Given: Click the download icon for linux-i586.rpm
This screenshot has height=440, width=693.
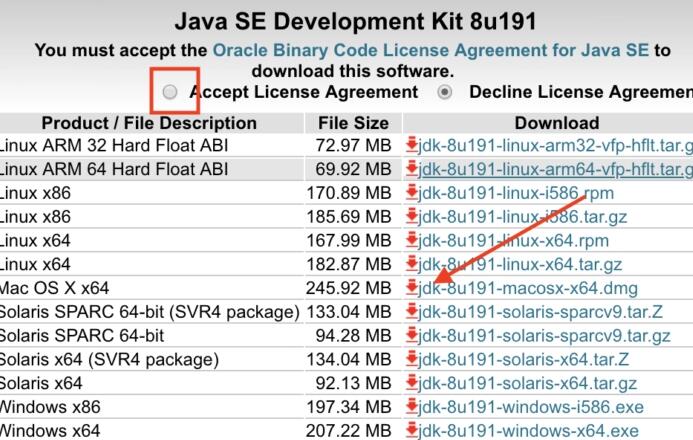Looking at the screenshot, I should point(411,192).
